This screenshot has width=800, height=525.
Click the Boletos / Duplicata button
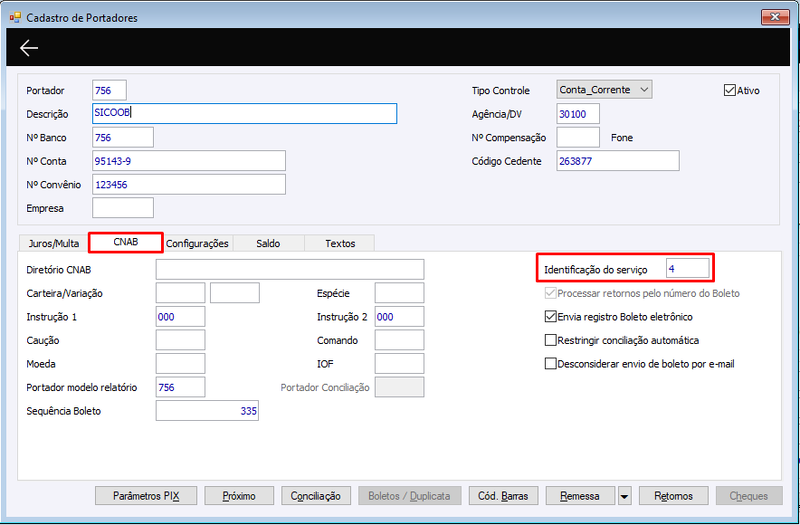(x=409, y=496)
